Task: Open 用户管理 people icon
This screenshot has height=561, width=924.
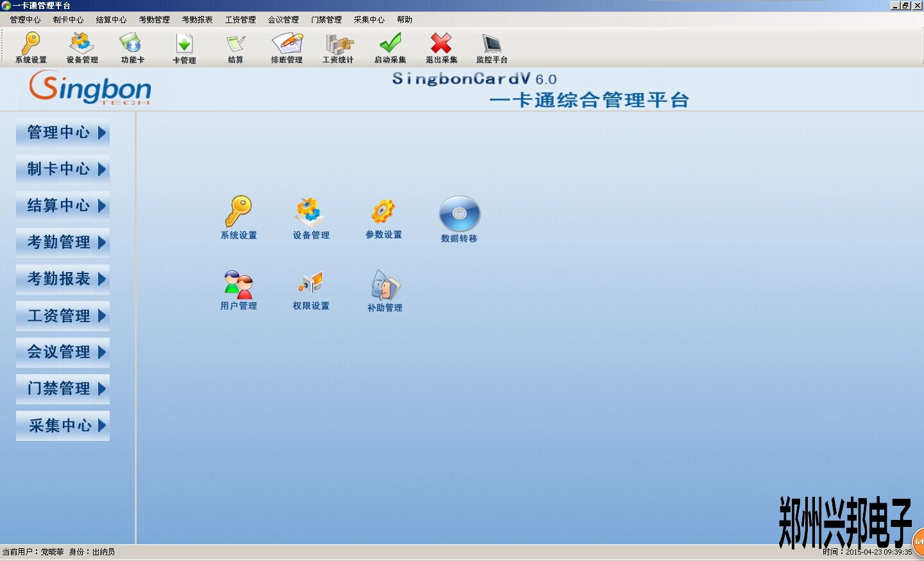Action: pos(239,290)
